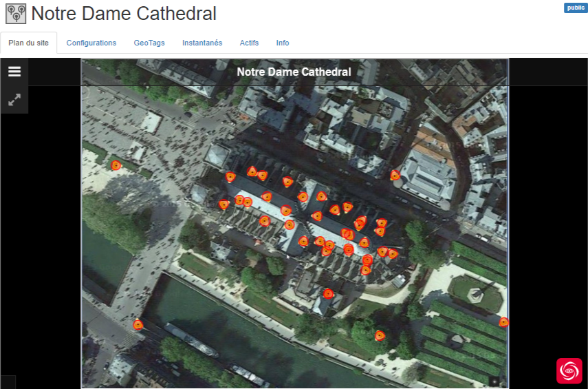Click the small square icon in the map's bottom-right corner
This screenshot has height=389, width=588.
(494, 381)
